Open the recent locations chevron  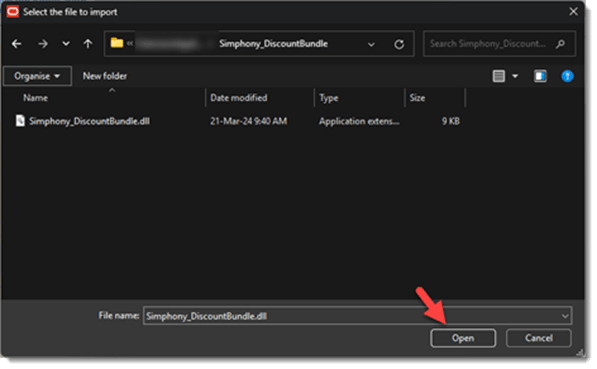click(x=66, y=44)
